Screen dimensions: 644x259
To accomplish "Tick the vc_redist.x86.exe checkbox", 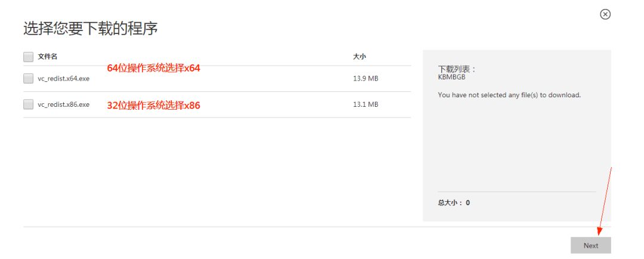I will [x=28, y=104].
